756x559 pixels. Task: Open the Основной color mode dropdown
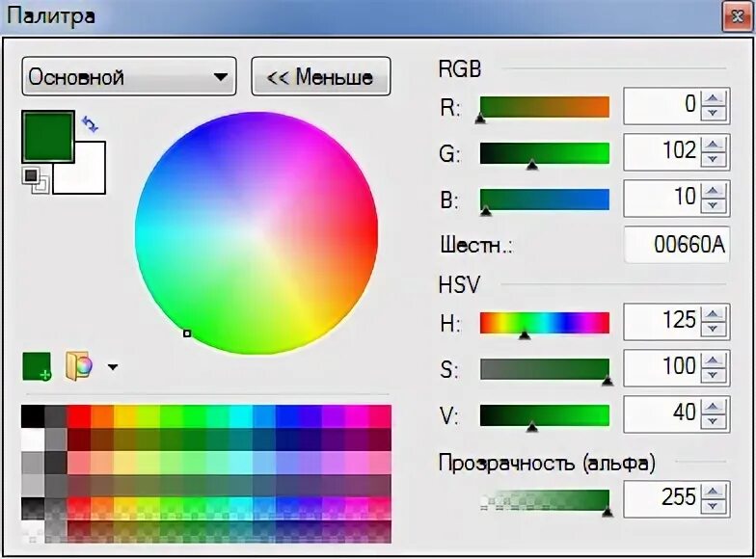pyautogui.click(x=129, y=77)
